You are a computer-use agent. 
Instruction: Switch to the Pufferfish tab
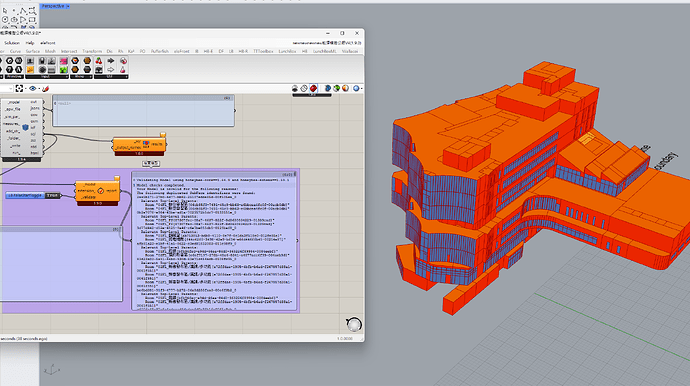tap(160, 51)
